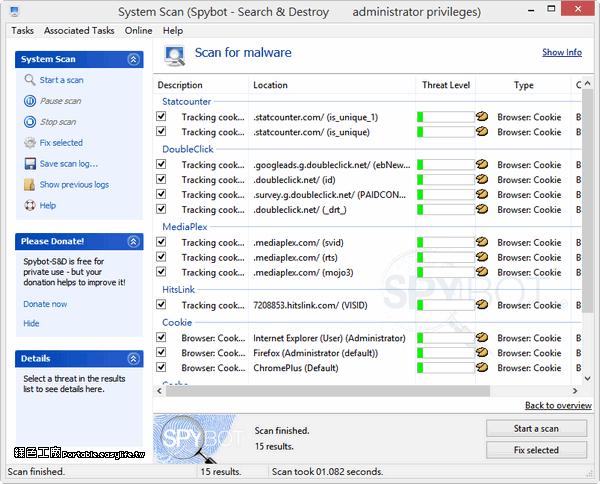Click cookie icon for mediaplex (rts) row
This screenshot has height=484, width=600.
click(x=482, y=256)
